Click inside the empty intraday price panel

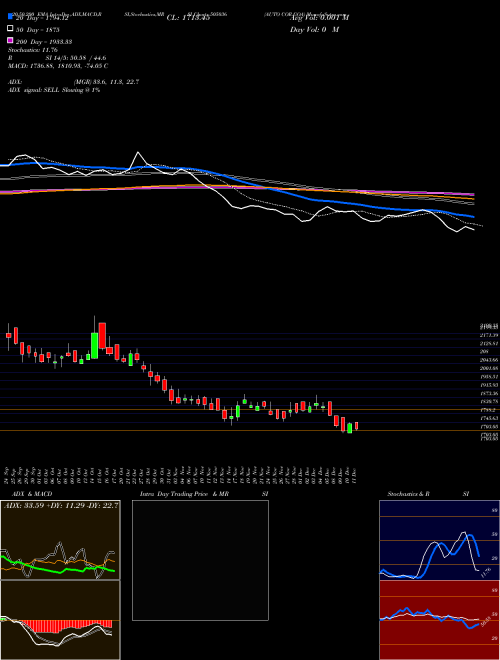pos(200,560)
